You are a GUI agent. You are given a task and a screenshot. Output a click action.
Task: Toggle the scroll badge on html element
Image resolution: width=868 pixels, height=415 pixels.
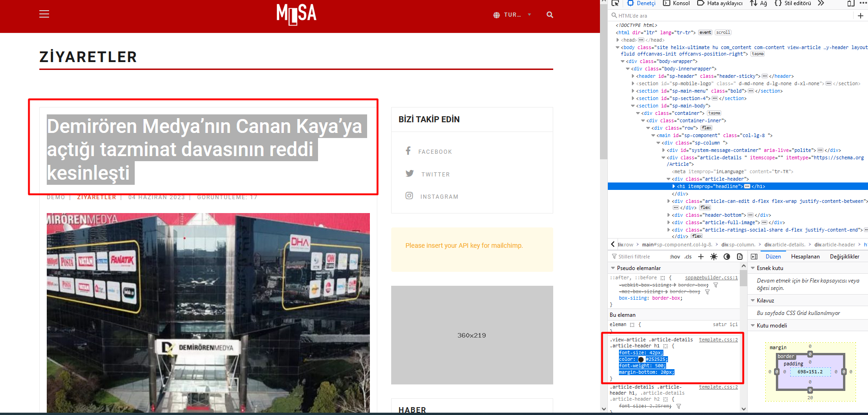(723, 32)
